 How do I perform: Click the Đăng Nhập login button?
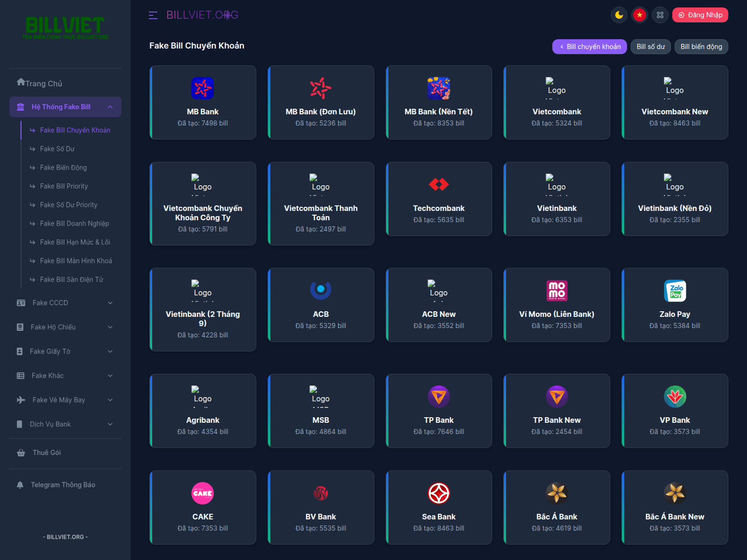point(700,15)
